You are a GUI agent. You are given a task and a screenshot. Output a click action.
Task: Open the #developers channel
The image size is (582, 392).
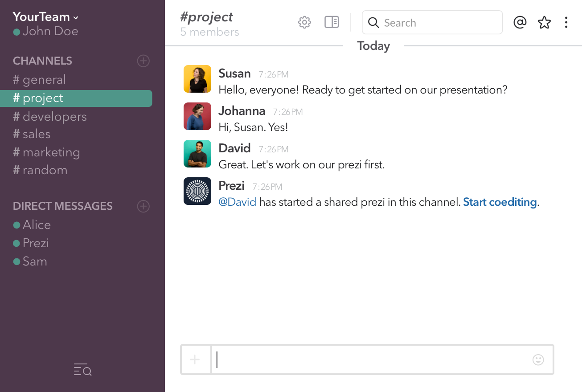tap(54, 117)
